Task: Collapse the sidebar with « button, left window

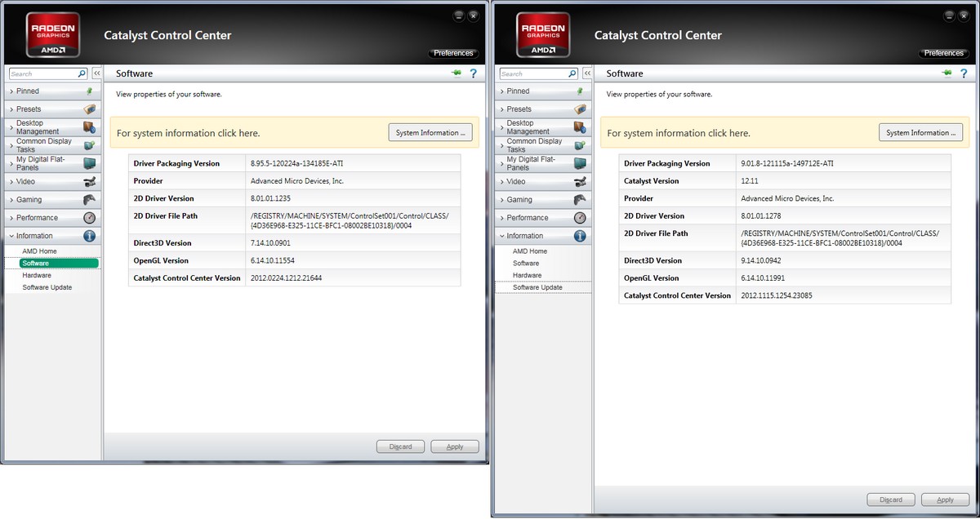Action: coord(96,73)
